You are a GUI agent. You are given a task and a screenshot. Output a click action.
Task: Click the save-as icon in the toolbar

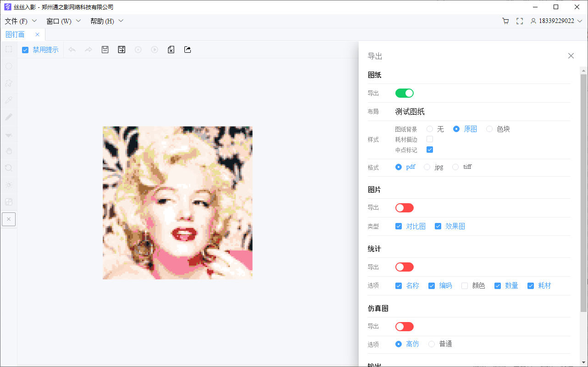pos(122,50)
